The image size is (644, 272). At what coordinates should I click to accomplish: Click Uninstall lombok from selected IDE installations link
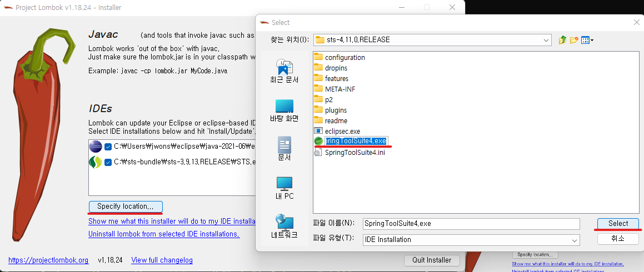tap(164, 234)
